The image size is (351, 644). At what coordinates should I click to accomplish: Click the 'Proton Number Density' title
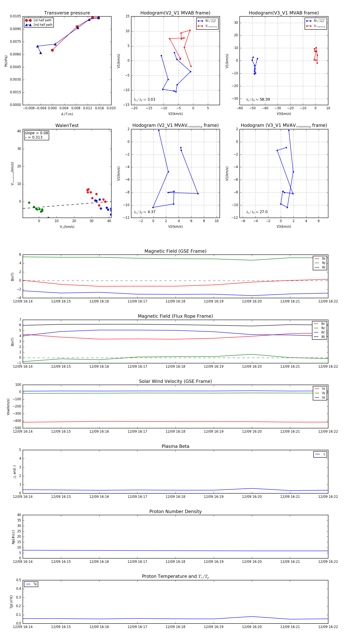175,511
